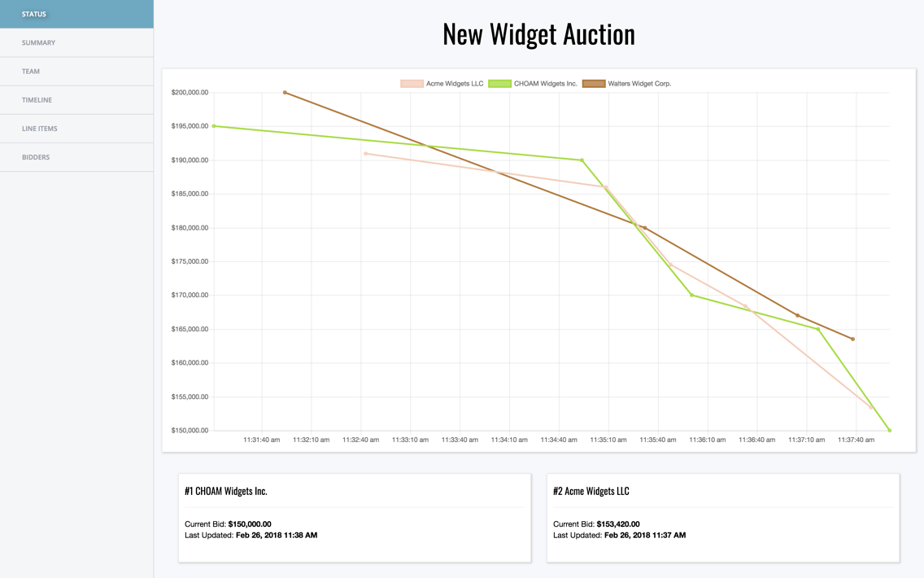Click the Walters $200,000 starting data point

coord(285,93)
